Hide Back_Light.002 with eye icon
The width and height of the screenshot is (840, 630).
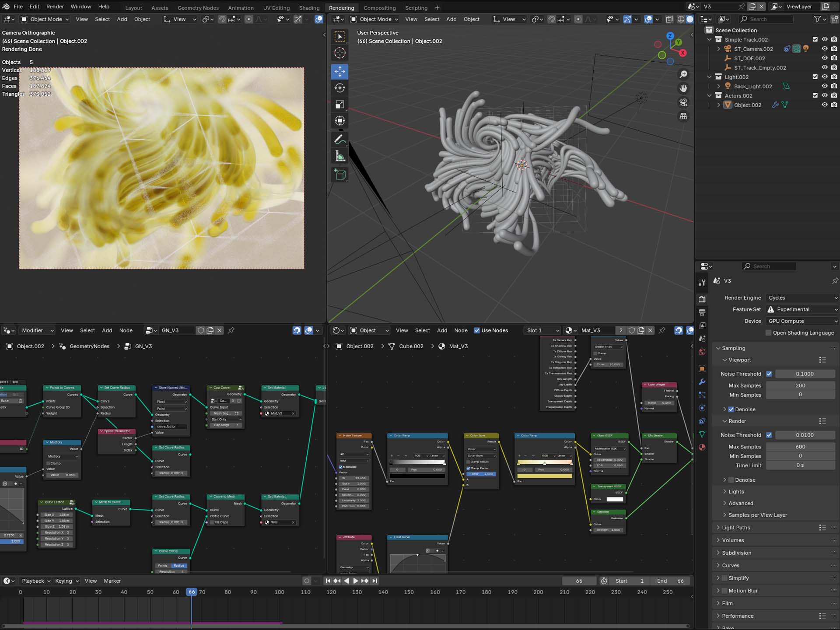click(824, 86)
